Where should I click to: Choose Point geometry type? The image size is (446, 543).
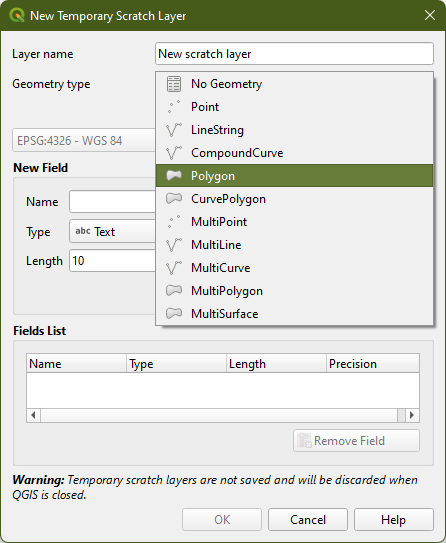[x=294, y=107]
